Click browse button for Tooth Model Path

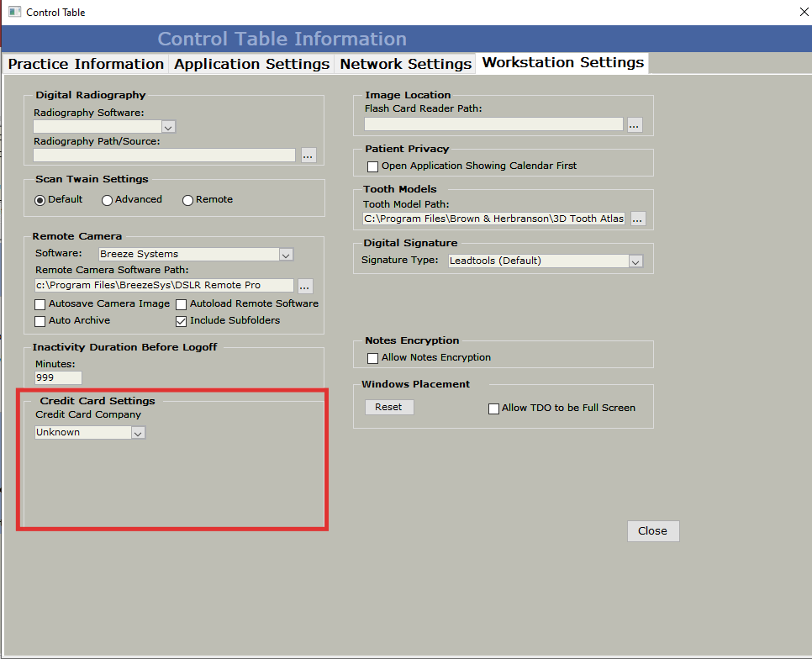(x=638, y=219)
